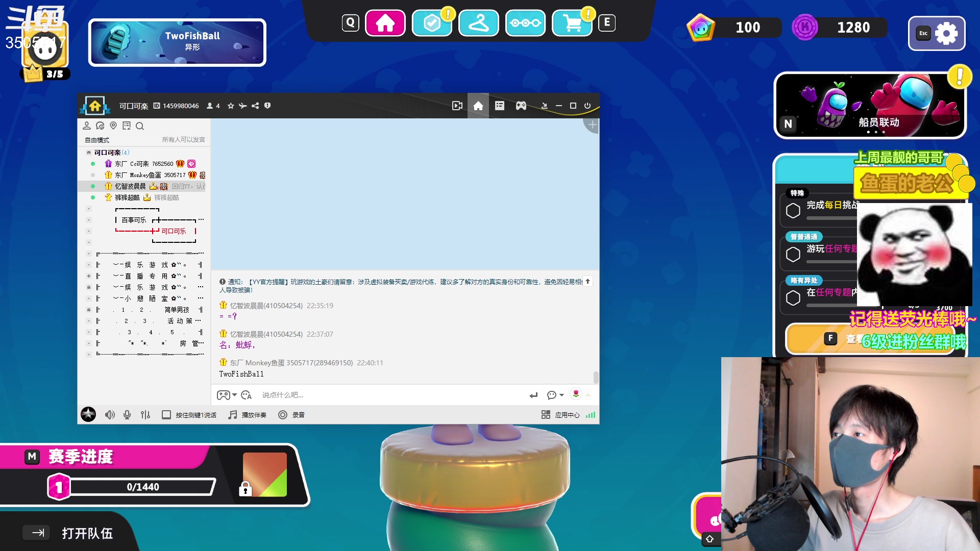Send flower gift icon

point(576,394)
